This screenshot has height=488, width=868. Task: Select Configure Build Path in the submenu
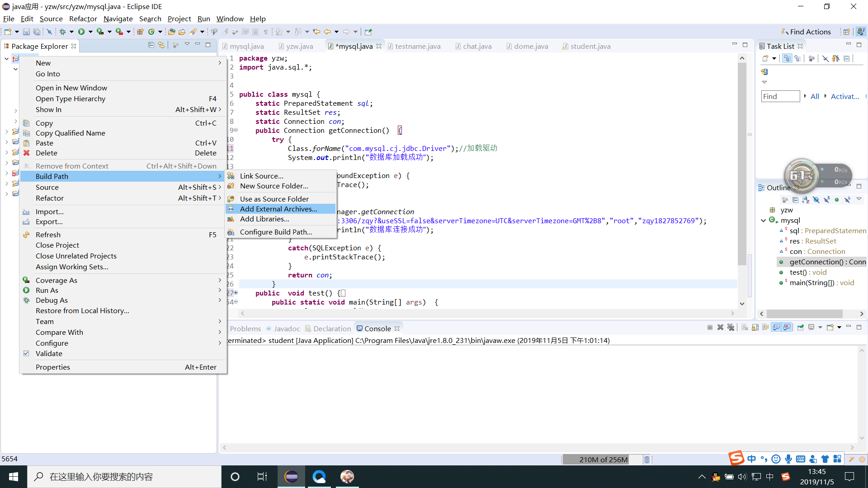tap(276, 232)
